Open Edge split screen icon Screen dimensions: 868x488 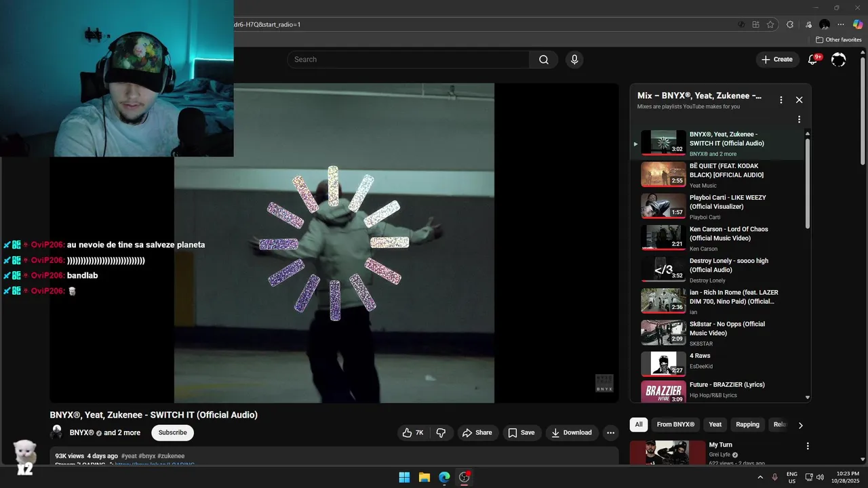pos(755,24)
